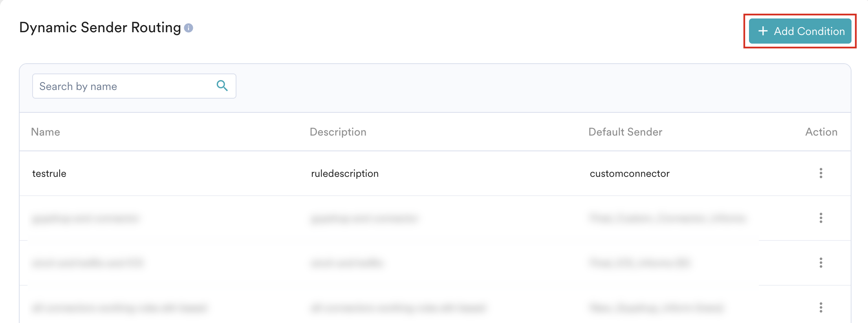Click the Default Sender column header
The width and height of the screenshot is (868, 323).
click(x=625, y=132)
